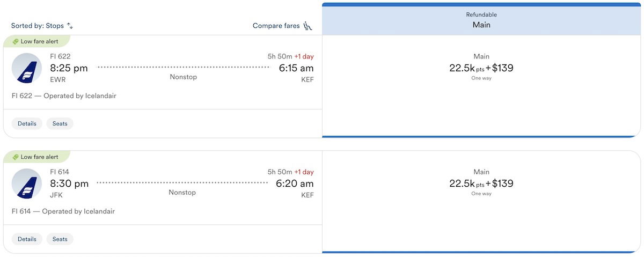Screen dimensions: 644x257
Task: Click the FI 614 Operated by Icelandair text
Action: coord(63,211)
